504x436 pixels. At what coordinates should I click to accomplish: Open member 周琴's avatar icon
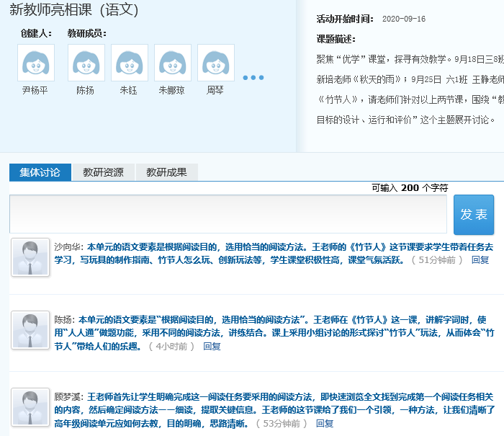point(215,63)
